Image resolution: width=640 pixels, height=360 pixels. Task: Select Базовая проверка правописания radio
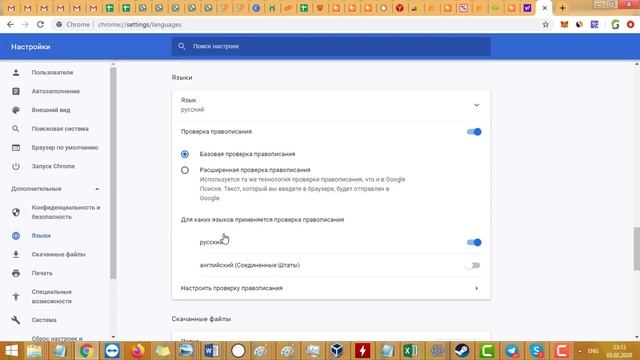point(185,154)
